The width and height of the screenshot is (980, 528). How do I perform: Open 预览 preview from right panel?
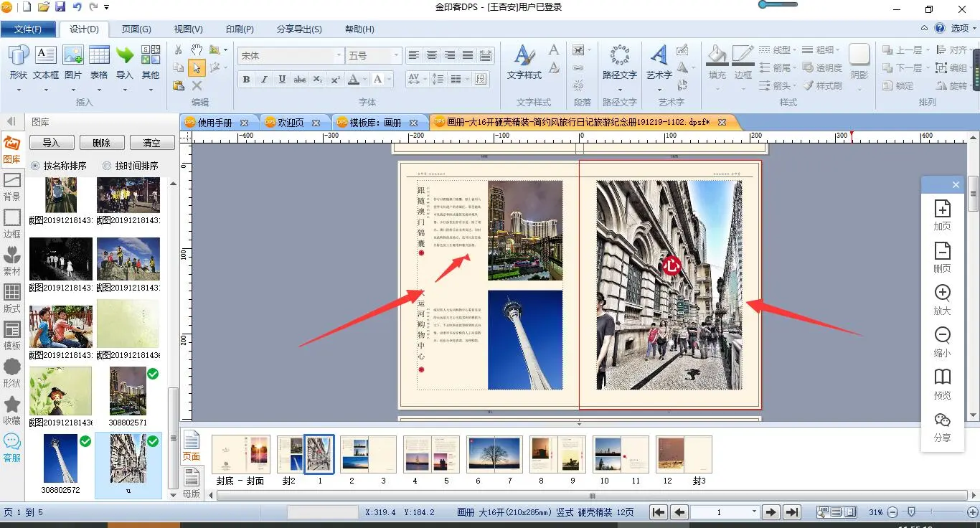coord(942,378)
